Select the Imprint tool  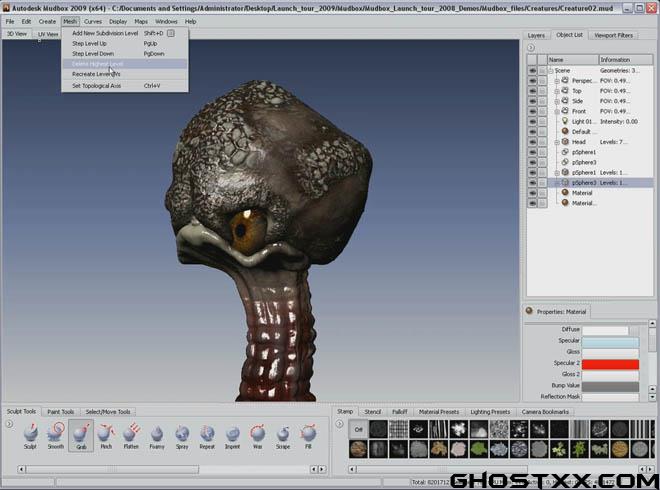[232, 436]
